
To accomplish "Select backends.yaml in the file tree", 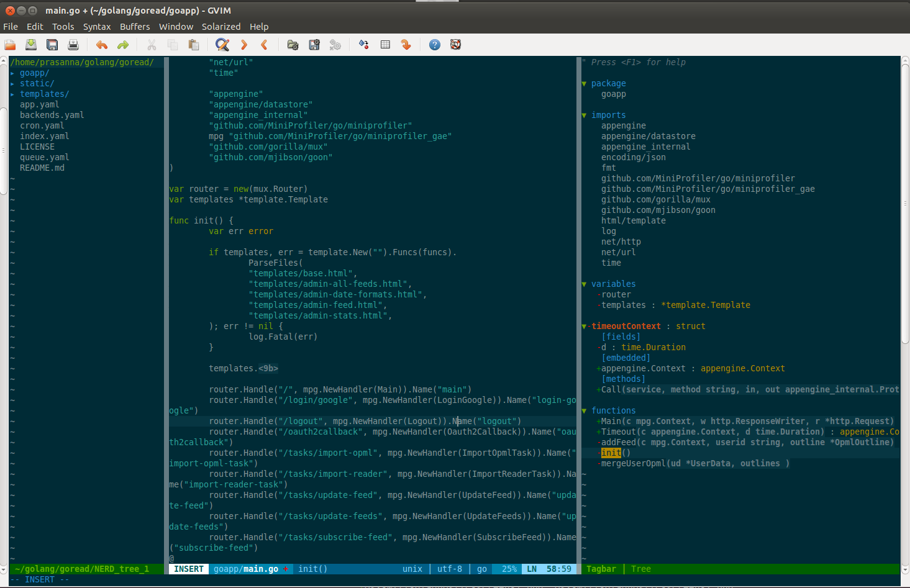I will [52, 115].
